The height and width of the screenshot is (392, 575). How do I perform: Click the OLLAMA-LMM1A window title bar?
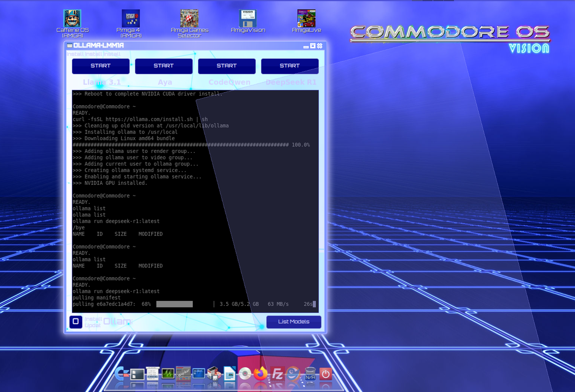pos(195,46)
